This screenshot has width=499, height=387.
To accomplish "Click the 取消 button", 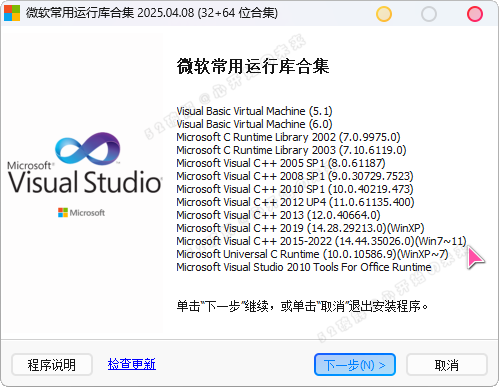I will [x=447, y=365].
